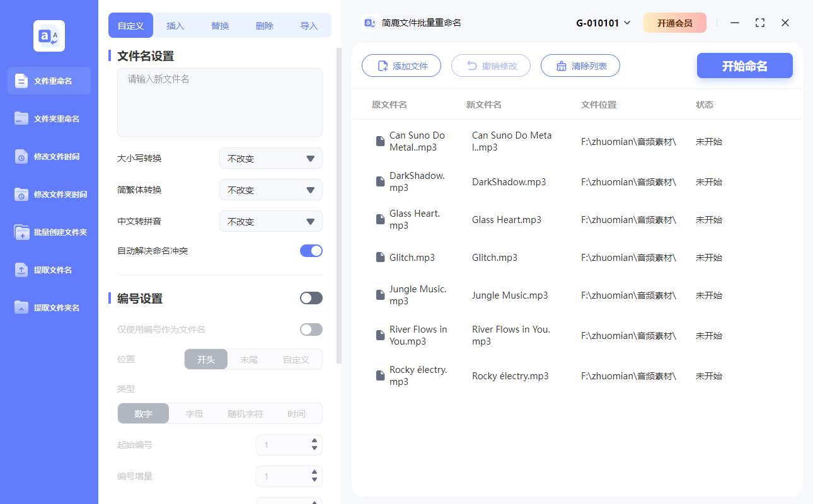The width and height of the screenshot is (813, 504).
Task: Increase 起始编号 using the up arrow
Action: (x=313, y=441)
